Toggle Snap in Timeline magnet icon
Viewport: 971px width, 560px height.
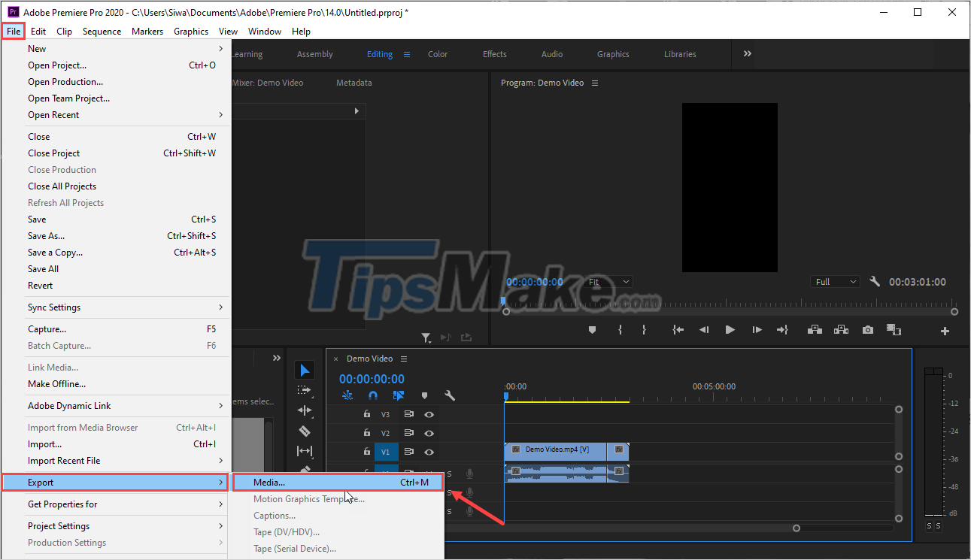pos(373,395)
